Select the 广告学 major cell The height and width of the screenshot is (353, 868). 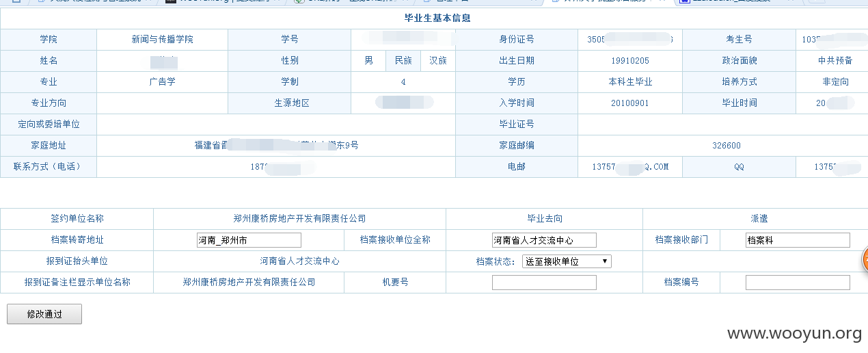click(162, 82)
